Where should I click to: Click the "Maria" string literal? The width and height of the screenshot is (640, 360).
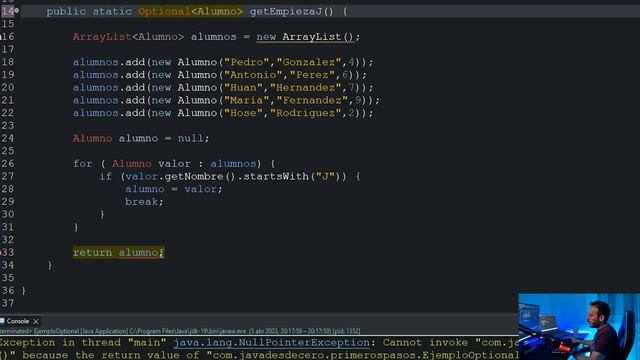click(x=246, y=100)
